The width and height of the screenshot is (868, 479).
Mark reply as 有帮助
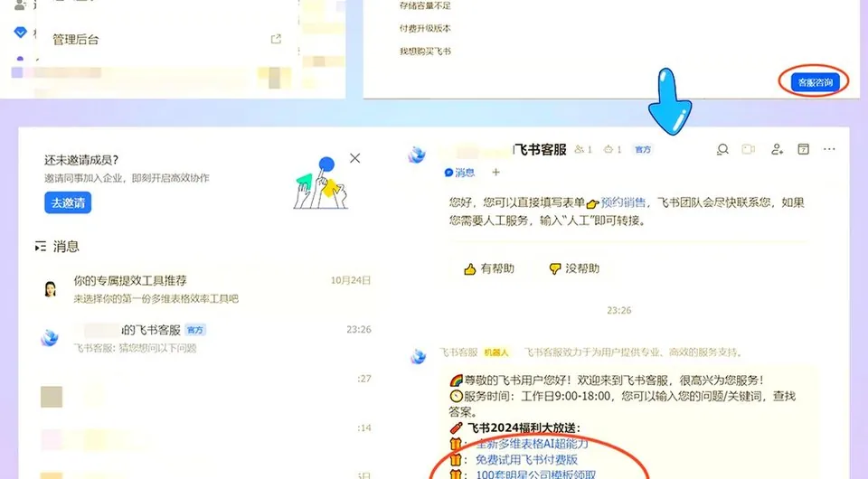(x=489, y=268)
